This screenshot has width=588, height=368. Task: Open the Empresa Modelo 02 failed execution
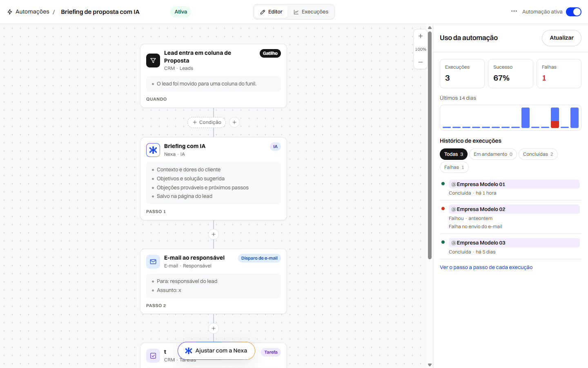514,209
